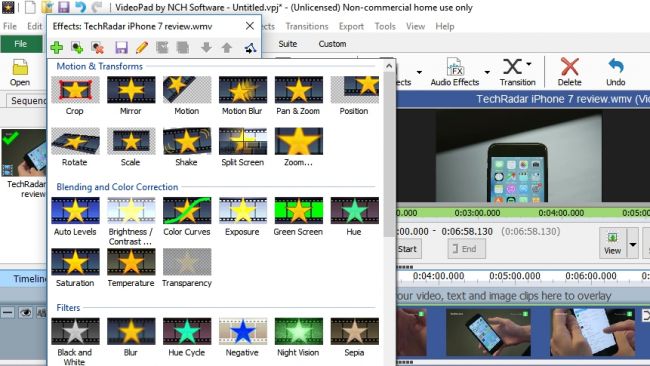Apply the Night Vision filter
This screenshot has height=366, width=650.
click(298, 337)
